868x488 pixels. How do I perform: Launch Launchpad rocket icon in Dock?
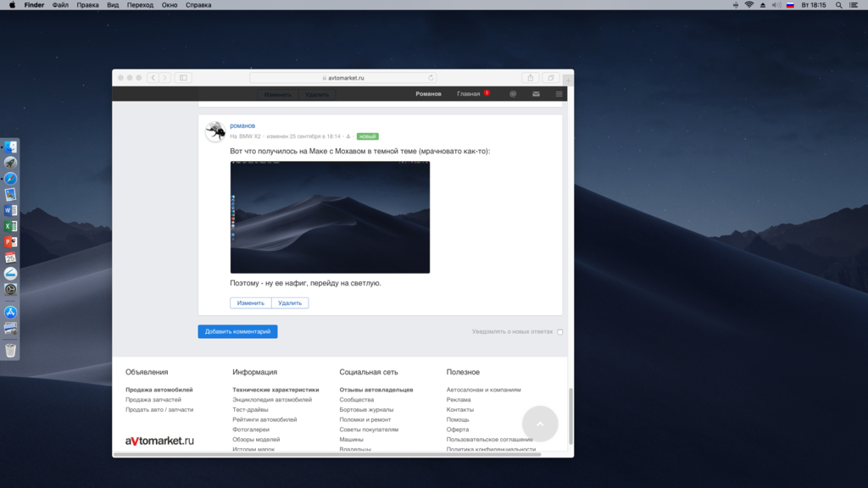[10, 163]
